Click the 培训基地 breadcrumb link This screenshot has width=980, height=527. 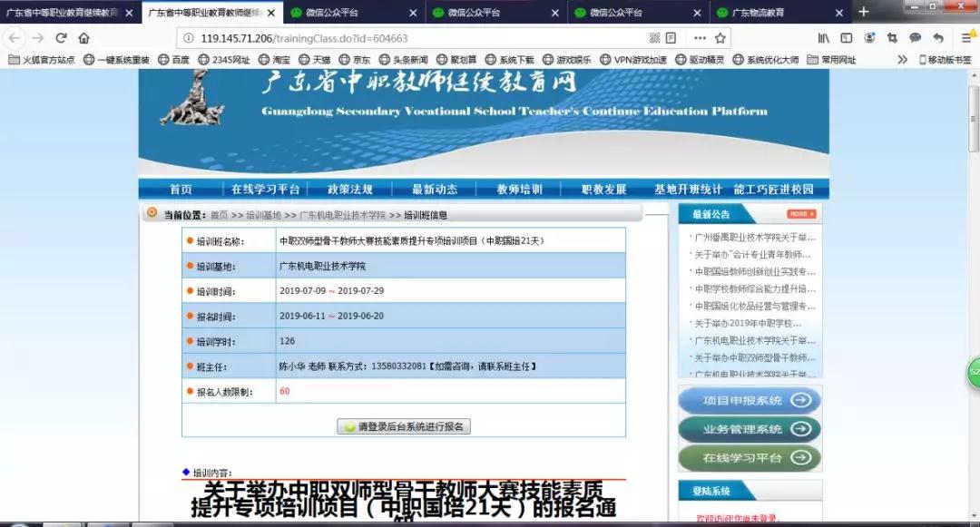263,215
